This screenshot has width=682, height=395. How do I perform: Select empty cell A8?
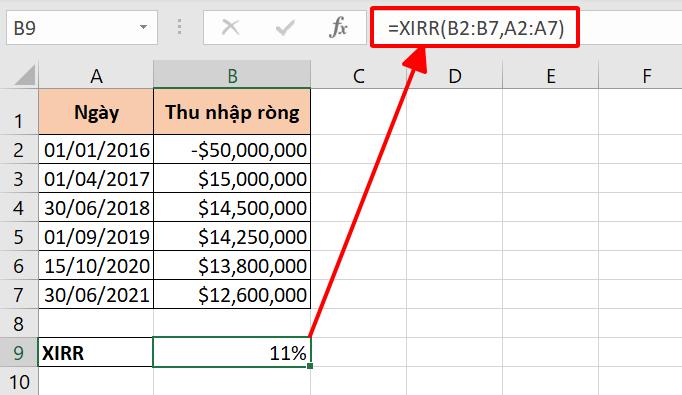coord(96,323)
